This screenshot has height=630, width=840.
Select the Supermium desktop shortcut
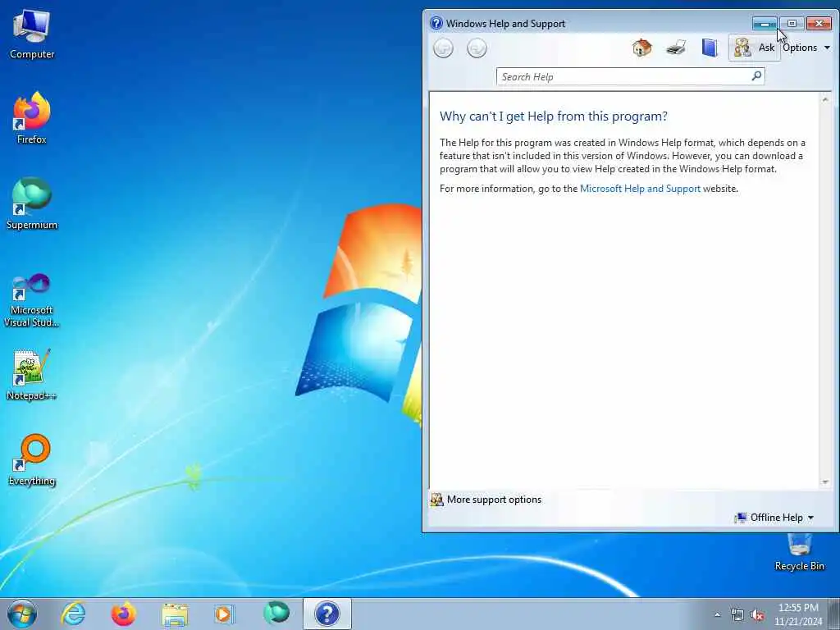point(32,203)
